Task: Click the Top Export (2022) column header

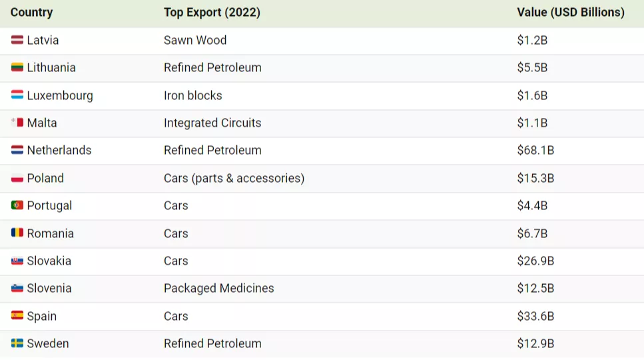Action: pos(212,13)
